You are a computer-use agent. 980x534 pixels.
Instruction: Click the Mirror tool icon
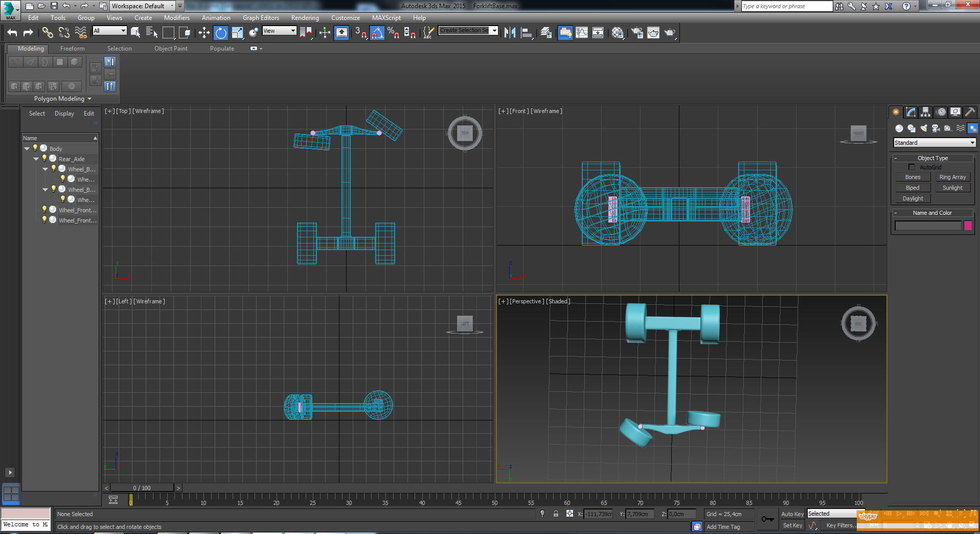(510, 33)
